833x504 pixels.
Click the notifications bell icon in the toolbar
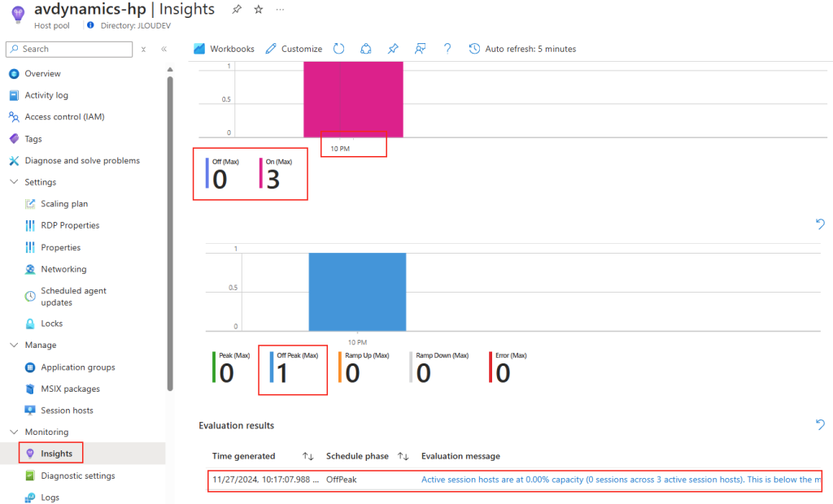[366, 49]
